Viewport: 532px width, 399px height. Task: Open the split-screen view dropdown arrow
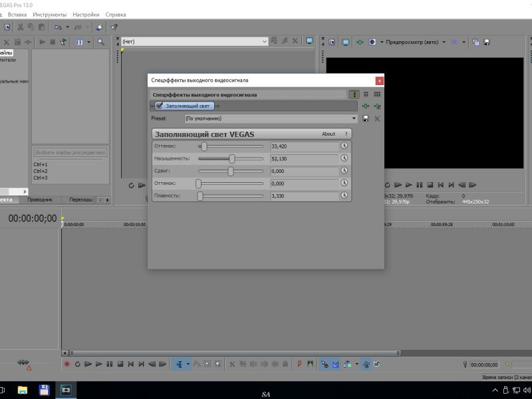(382, 42)
